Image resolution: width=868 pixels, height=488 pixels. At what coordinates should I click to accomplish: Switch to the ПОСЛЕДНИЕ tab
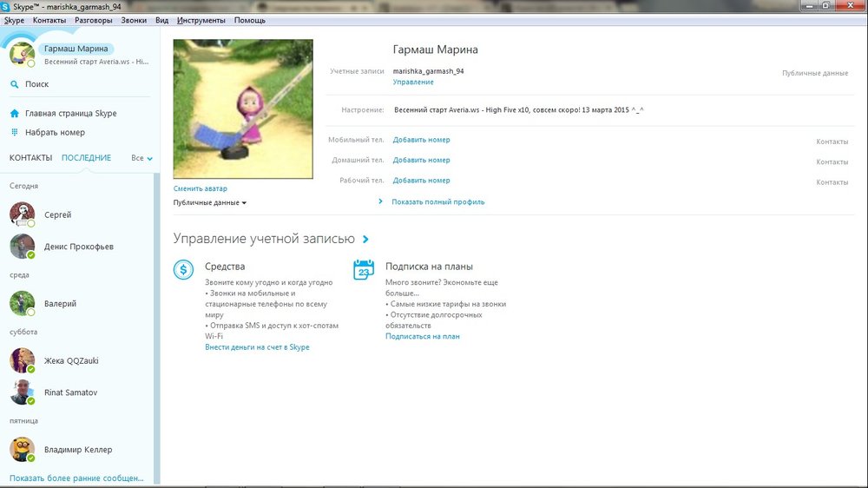pyautogui.click(x=86, y=158)
